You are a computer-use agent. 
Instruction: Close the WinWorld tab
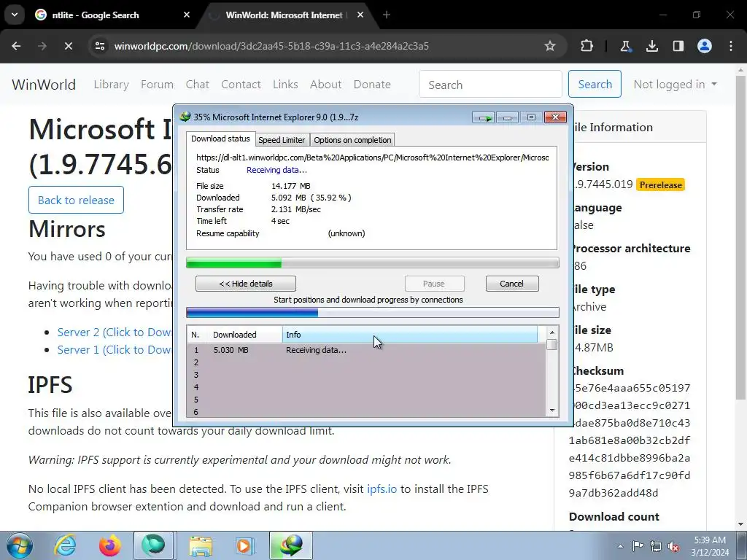360,15
